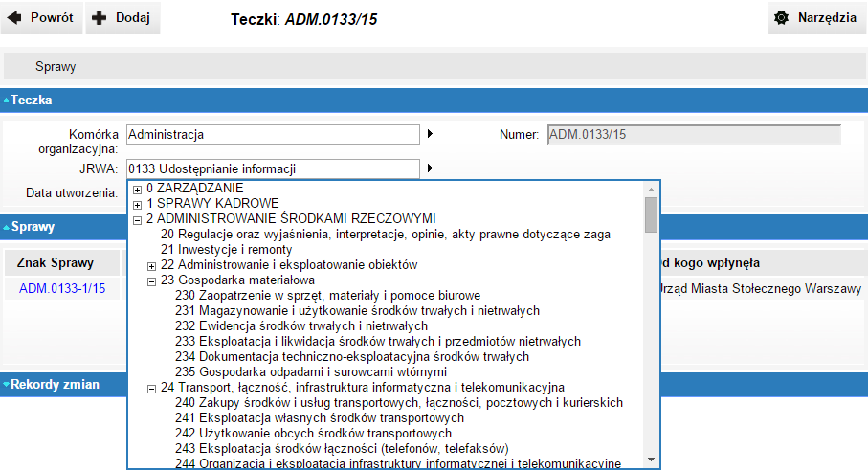The height and width of the screenshot is (471, 868).
Task: Select 235 Gospodarka odpadami i surowcami wtórnymi
Action: (x=310, y=371)
